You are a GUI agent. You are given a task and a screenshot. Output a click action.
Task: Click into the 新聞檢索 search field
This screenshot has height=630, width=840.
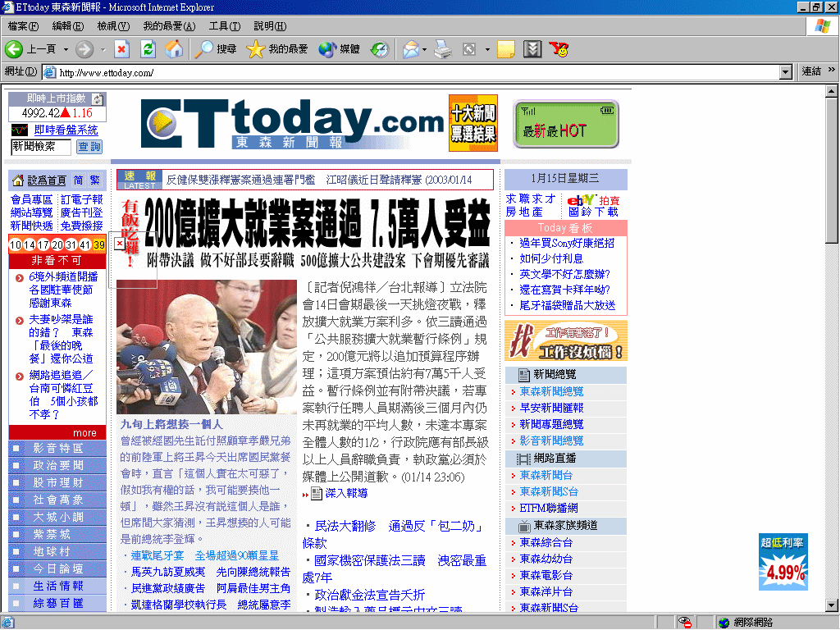[x=41, y=147]
